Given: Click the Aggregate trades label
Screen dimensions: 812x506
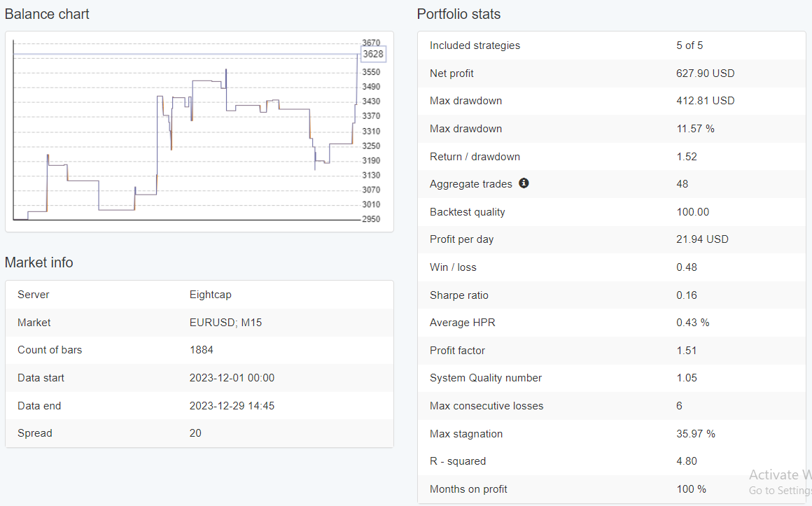Looking at the screenshot, I should [470, 184].
